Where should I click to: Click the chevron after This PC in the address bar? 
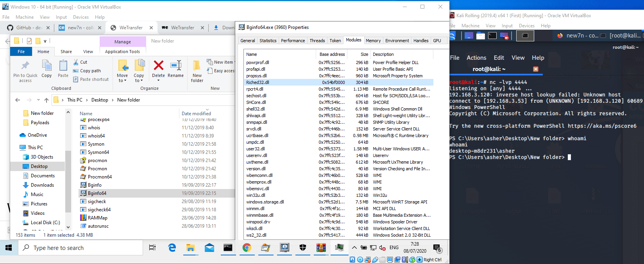point(87,100)
